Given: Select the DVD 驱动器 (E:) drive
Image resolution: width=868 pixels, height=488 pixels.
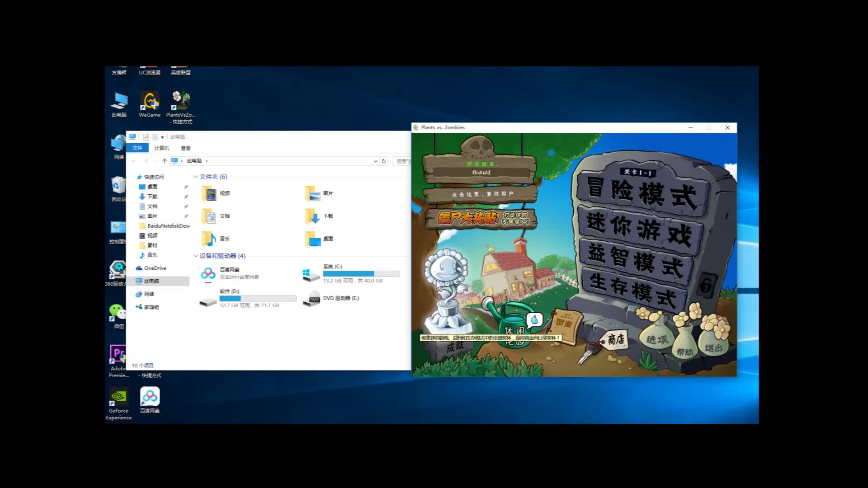Looking at the screenshot, I should pyautogui.click(x=331, y=298).
